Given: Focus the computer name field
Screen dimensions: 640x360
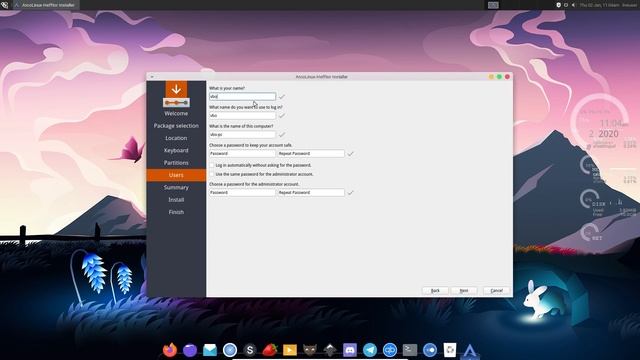Looking at the screenshot, I should pyautogui.click(x=242, y=134).
